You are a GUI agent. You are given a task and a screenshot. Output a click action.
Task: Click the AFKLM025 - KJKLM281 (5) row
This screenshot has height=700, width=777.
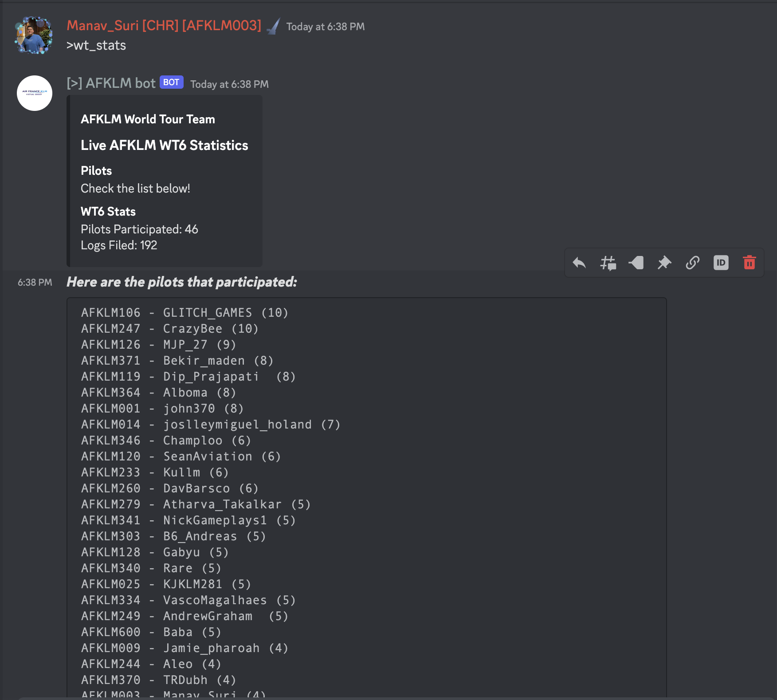tap(166, 584)
